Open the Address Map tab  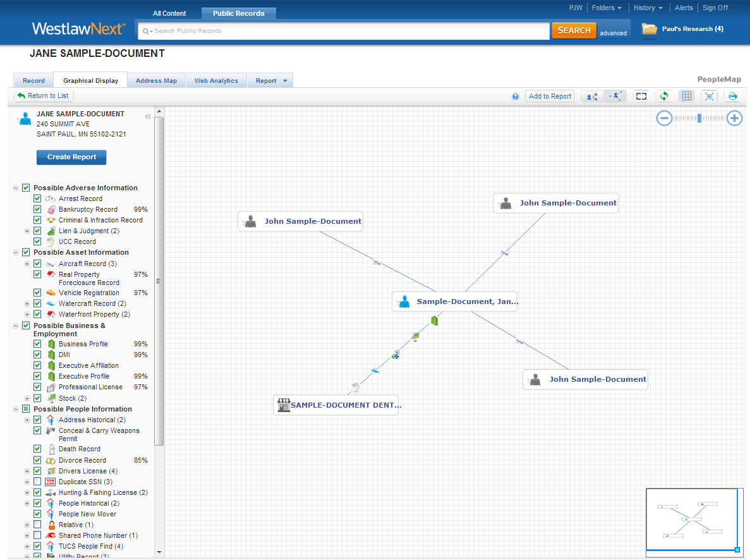point(157,80)
